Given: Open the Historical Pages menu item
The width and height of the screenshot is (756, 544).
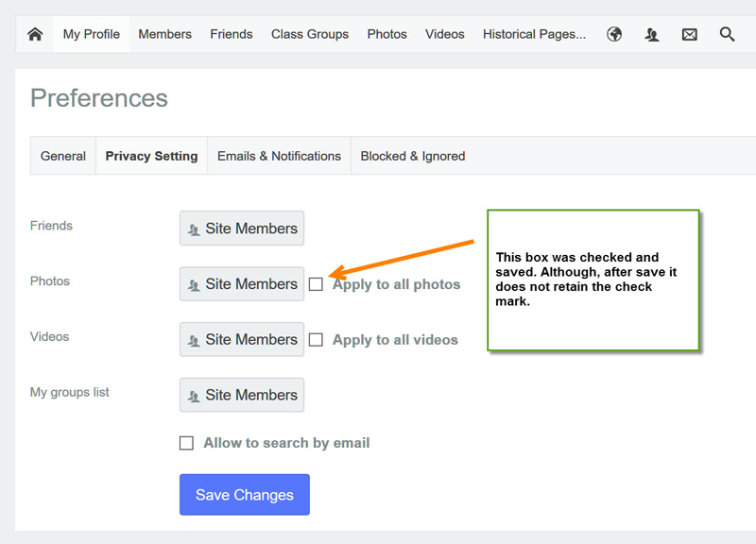Looking at the screenshot, I should tap(534, 34).
